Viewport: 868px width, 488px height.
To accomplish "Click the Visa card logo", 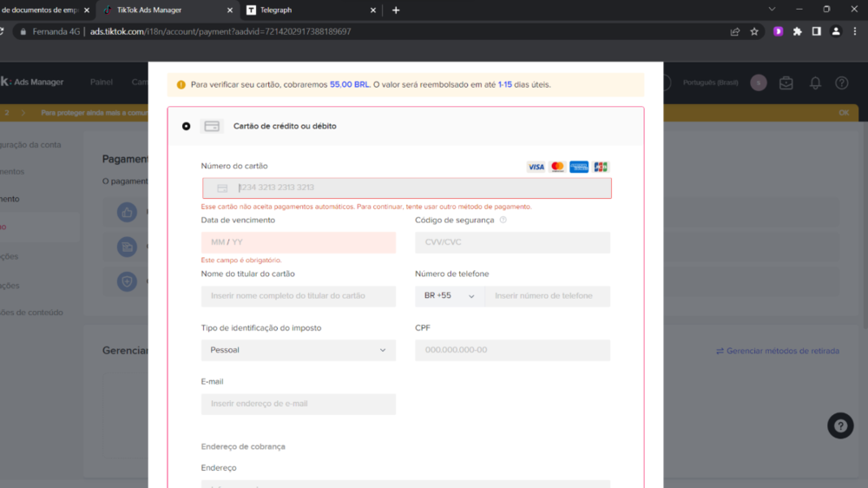I will click(536, 167).
